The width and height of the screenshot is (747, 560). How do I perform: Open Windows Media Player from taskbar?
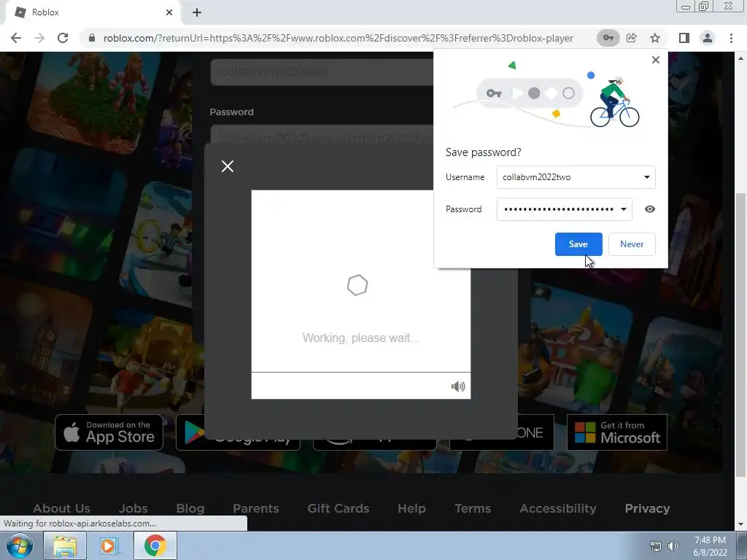click(x=109, y=545)
